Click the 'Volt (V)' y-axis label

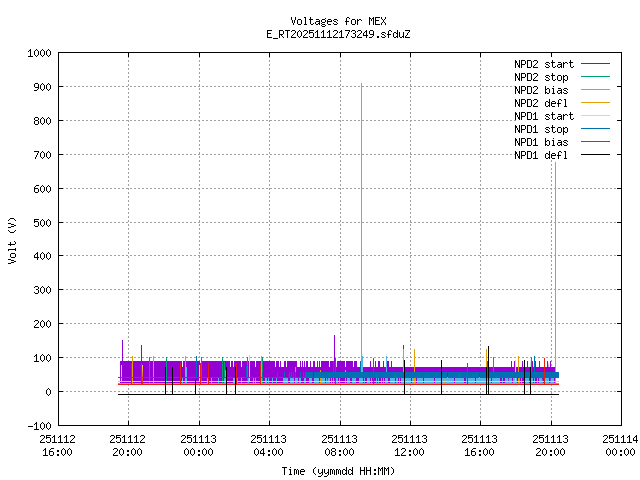13,240
